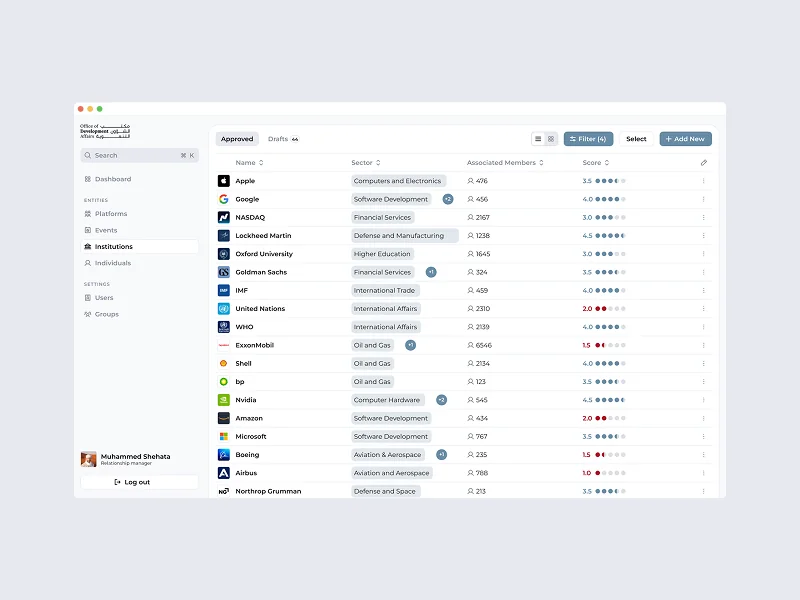Click the Apple logo icon
The image size is (800, 600).
223,181
